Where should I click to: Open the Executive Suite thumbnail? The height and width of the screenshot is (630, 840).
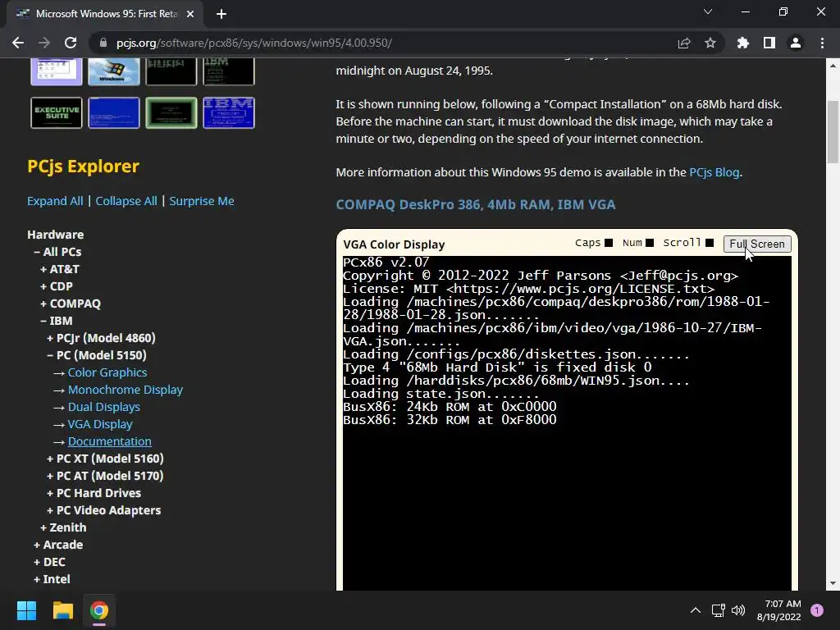click(x=57, y=112)
